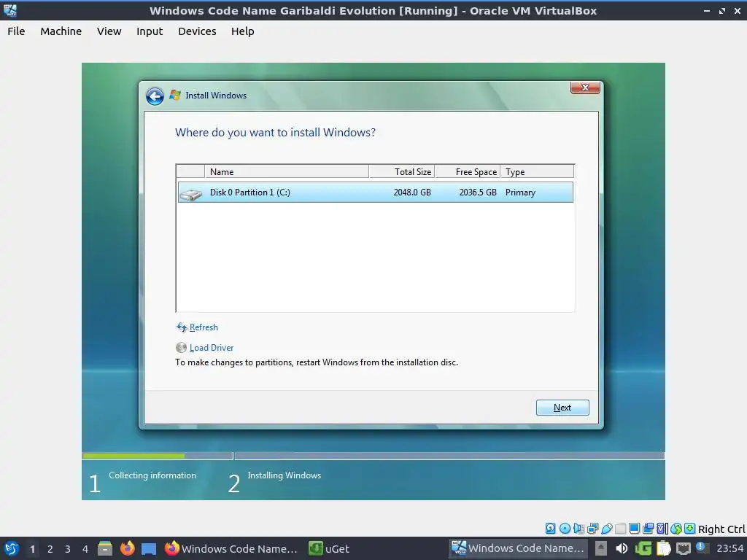The height and width of the screenshot is (560, 747).
Task: Click the Type column header
Action: 537,172
